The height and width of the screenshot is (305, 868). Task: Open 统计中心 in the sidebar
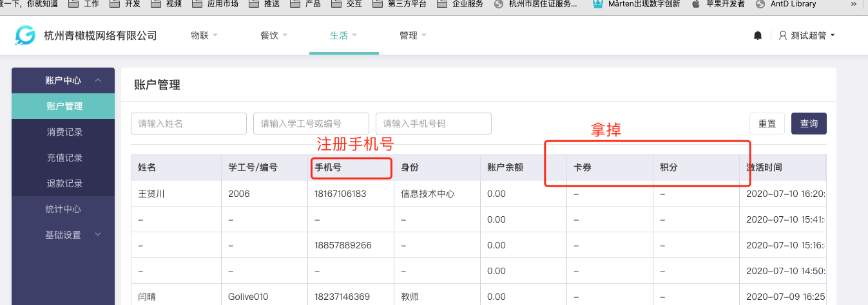[63, 209]
